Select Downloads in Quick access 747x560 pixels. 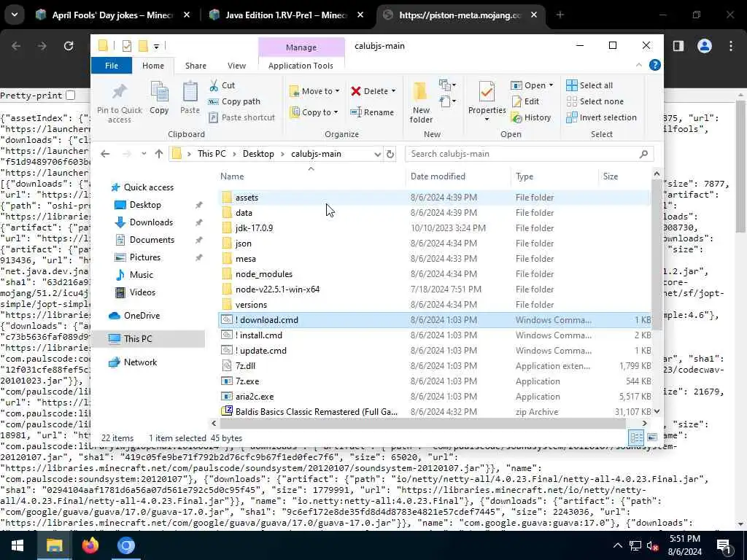tap(151, 222)
